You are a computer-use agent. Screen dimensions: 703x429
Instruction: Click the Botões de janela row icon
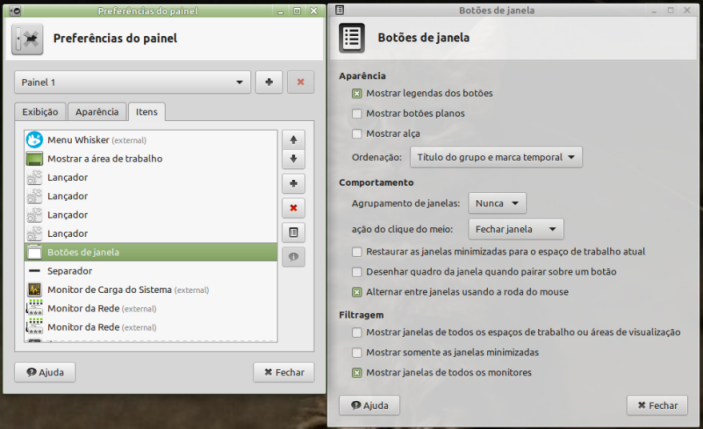[x=35, y=252]
